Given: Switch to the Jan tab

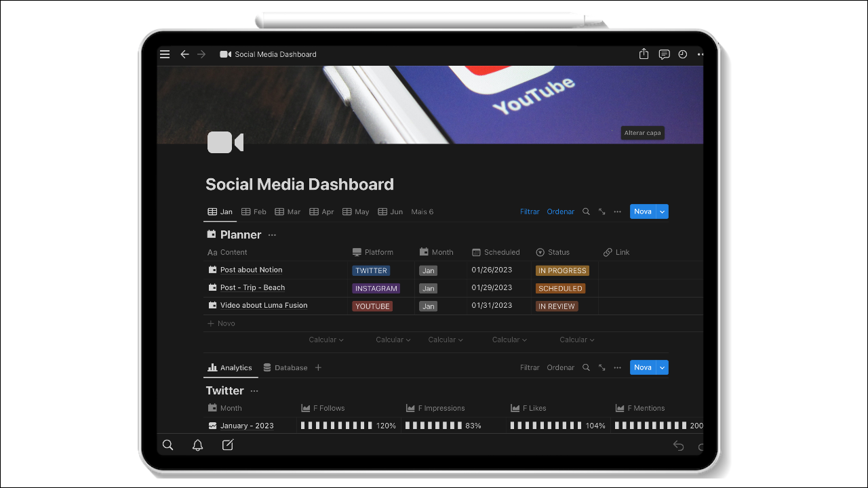Looking at the screenshot, I should [x=220, y=211].
